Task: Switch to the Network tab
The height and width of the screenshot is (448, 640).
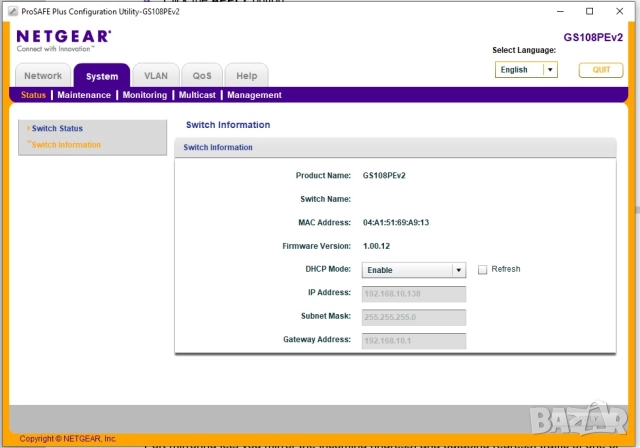Action: click(43, 76)
